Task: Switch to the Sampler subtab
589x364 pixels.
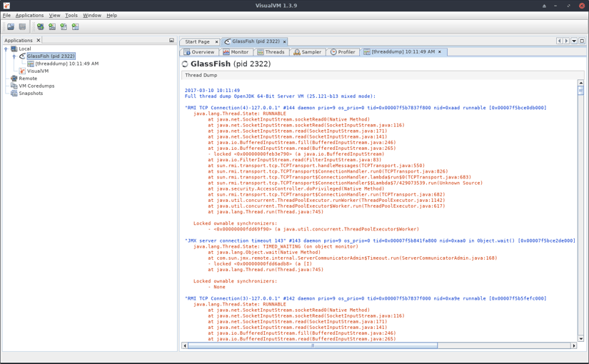Action: pyautogui.click(x=308, y=52)
